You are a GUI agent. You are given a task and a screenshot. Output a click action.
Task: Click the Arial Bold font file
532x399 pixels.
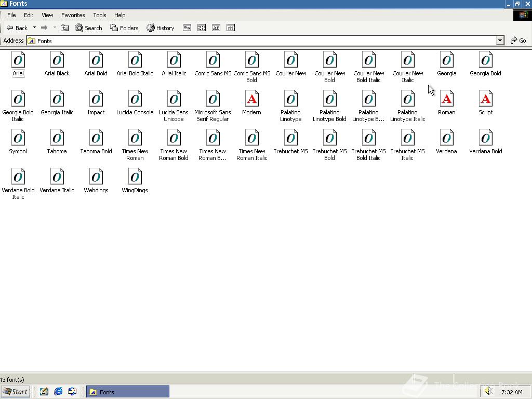point(96,60)
